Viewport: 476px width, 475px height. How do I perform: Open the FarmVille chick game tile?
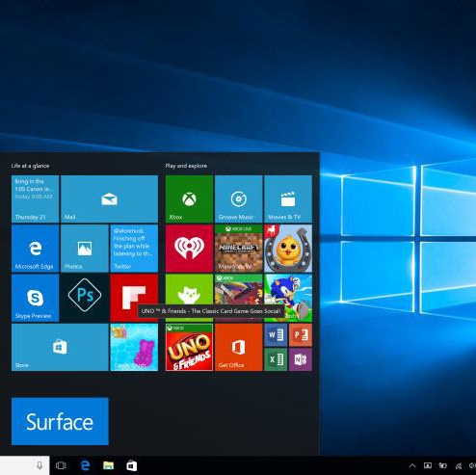(x=288, y=249)
